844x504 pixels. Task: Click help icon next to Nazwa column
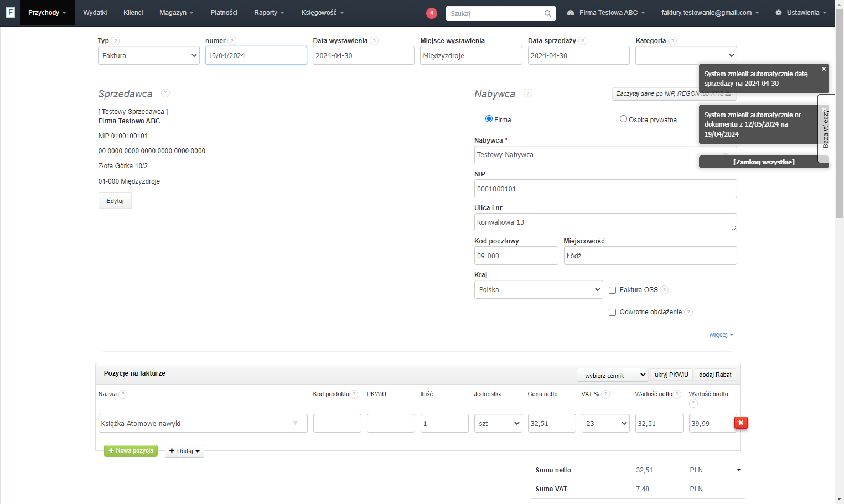(123, 394)
